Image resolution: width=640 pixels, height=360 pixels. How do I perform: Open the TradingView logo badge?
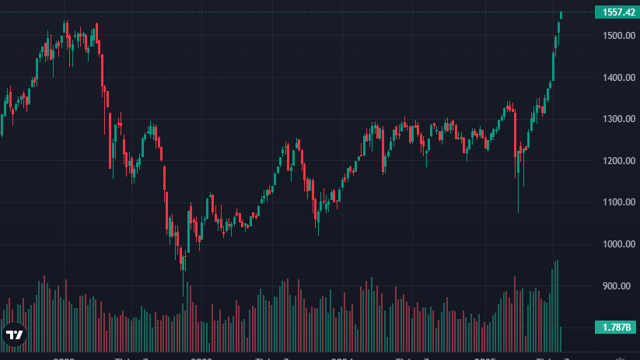click(x=14, y=335)
